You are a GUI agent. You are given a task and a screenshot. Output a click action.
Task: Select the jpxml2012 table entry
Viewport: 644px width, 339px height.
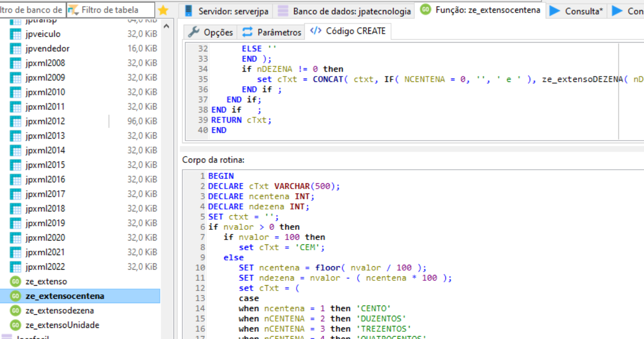(x=45, y=121)
